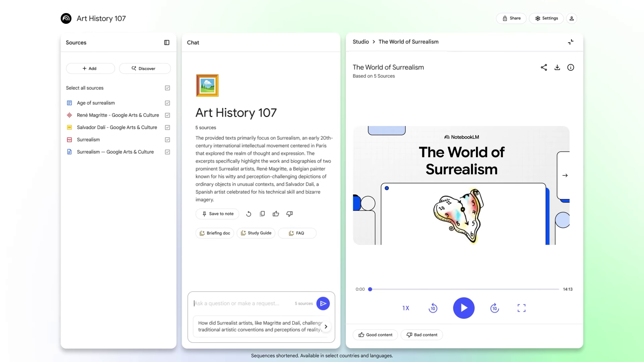Regenerate the summary using the refresh icon
The height and width of the screenshot is (362, 644).
click(x=249, y=214)
